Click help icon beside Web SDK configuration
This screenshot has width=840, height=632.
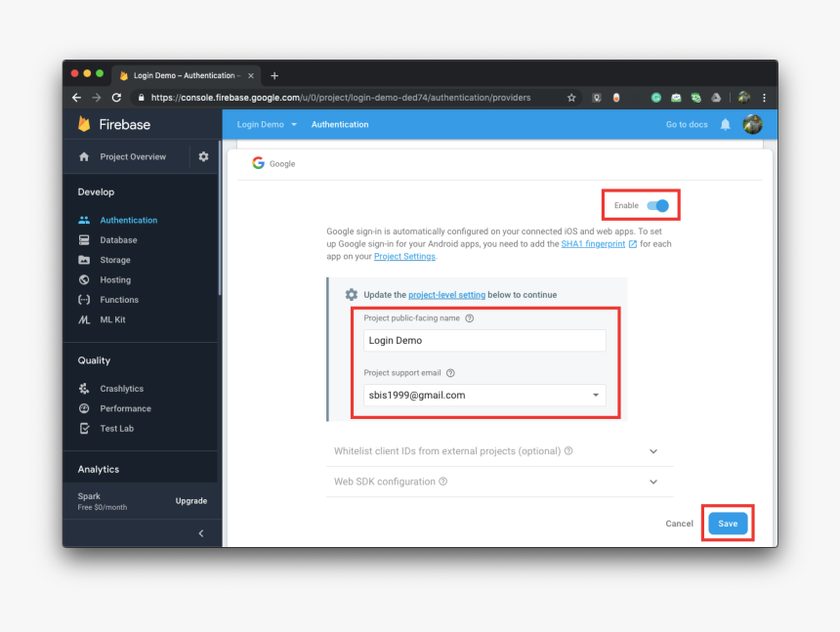pos(443,481)
